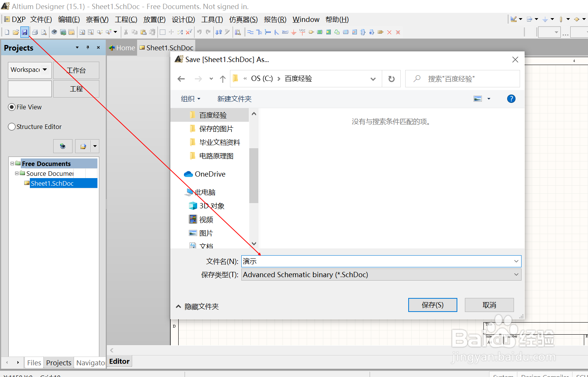
Task: Select the Place Bus tool
Action: click(x=259, y=32)
